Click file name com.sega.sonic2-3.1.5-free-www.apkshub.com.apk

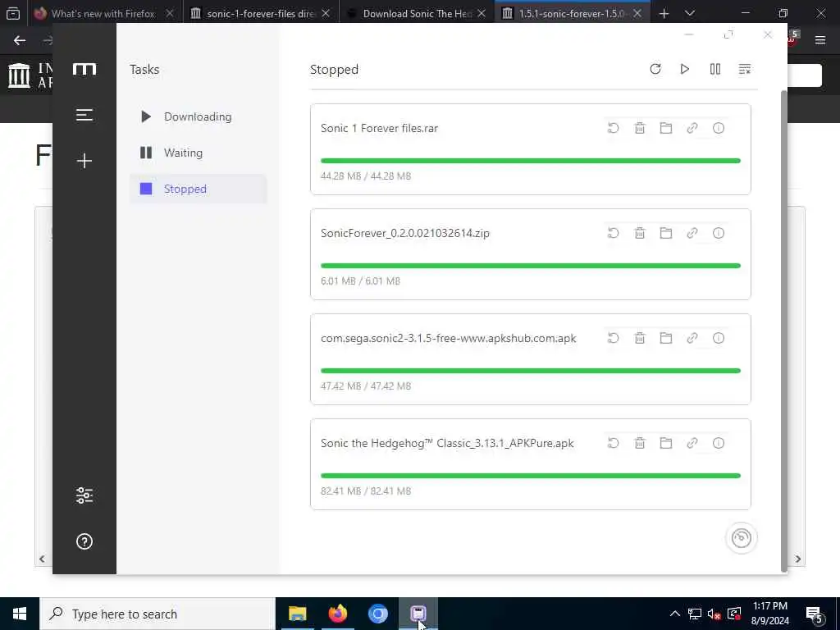click(449, 338)
